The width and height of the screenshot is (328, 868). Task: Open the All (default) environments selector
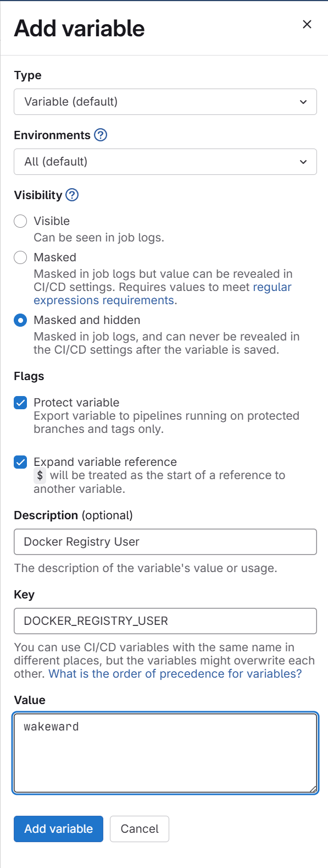pos(165,162)
